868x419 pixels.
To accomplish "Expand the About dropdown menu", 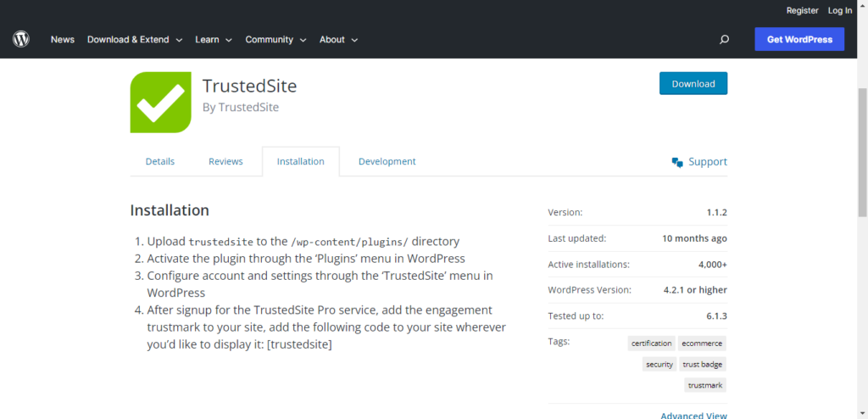I will (x=339, y=39).
